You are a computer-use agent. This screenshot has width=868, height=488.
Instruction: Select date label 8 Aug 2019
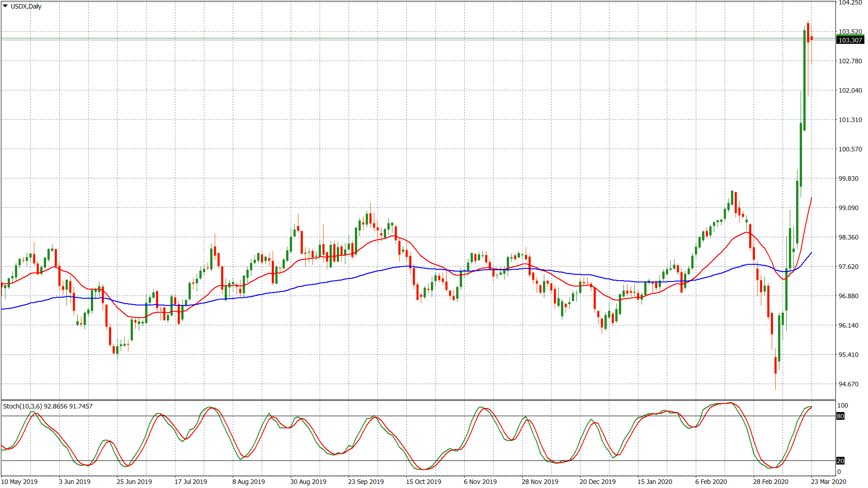click(249, 482)
